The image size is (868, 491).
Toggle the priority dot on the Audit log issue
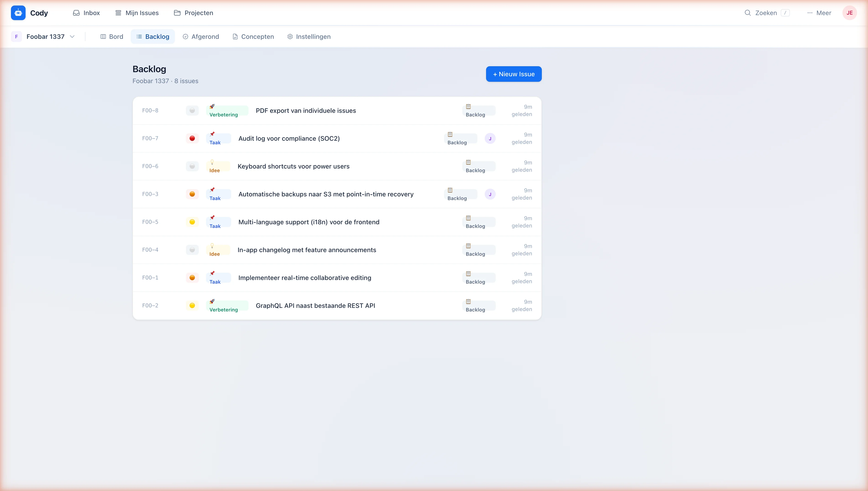(x=192, y=138)
